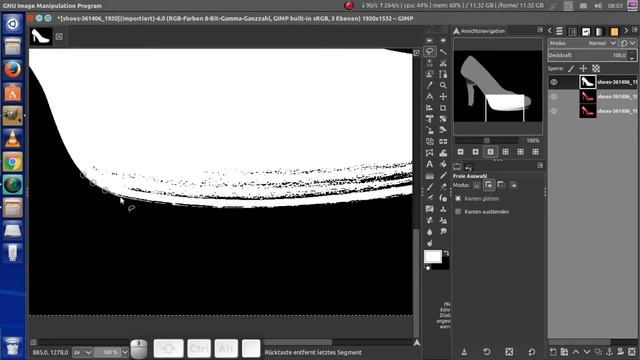Image resolution: width=640 pixels, height=360 pixels.
Task: Select the Scissors Select tool
Action: point(443,63)
